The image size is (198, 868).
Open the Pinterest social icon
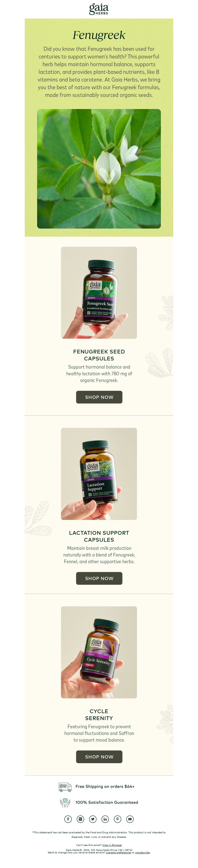(x=118, y=819)
